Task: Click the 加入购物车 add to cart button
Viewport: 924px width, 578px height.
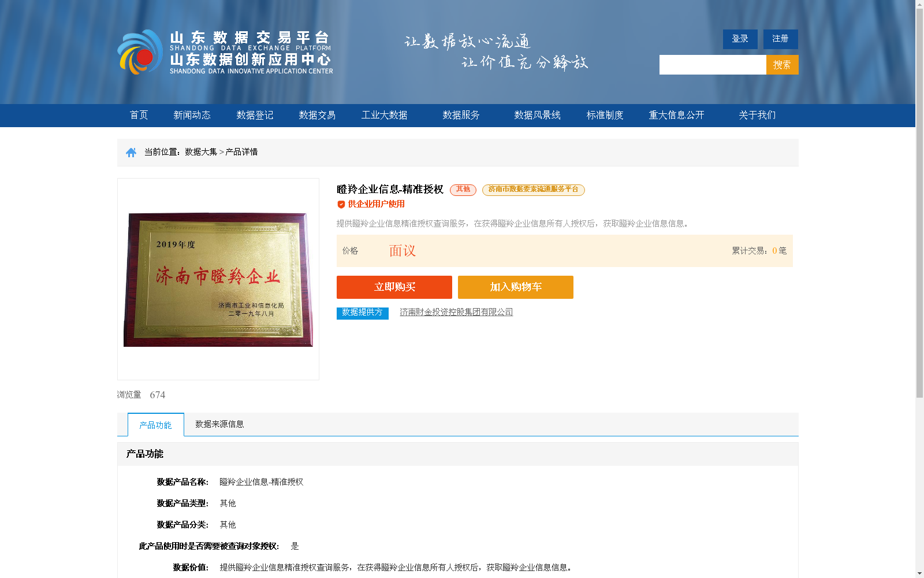Action: [516, 287]
